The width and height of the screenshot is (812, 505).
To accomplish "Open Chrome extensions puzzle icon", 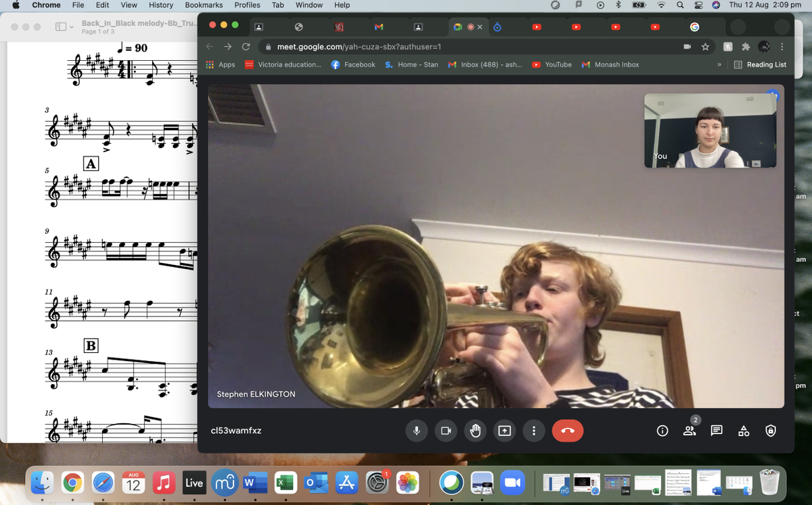I will pos(746,47).
